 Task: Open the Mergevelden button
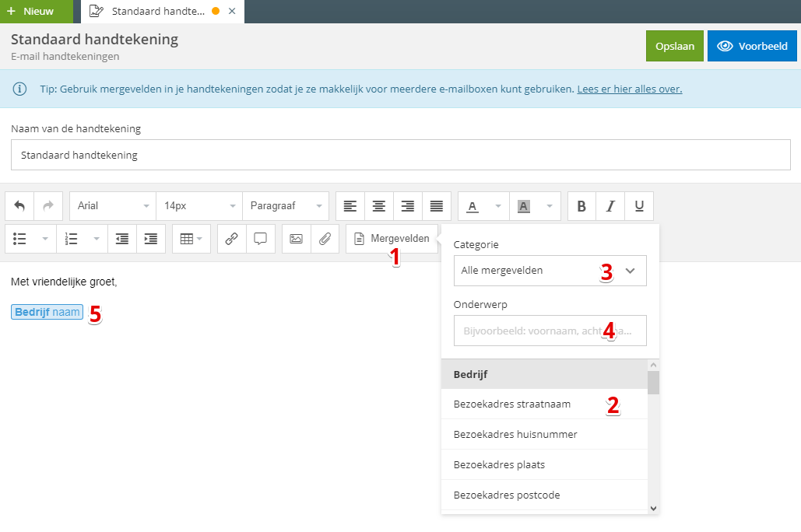[392, 239]
